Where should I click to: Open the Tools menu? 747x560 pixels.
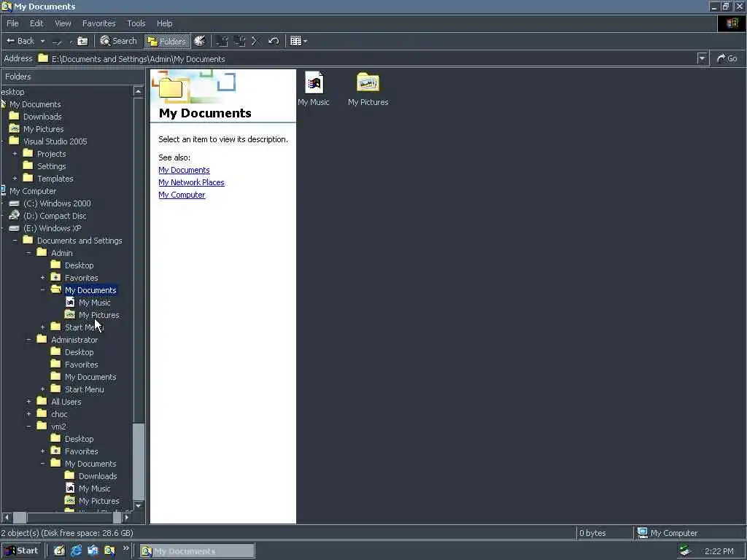[x=136, y=23]
